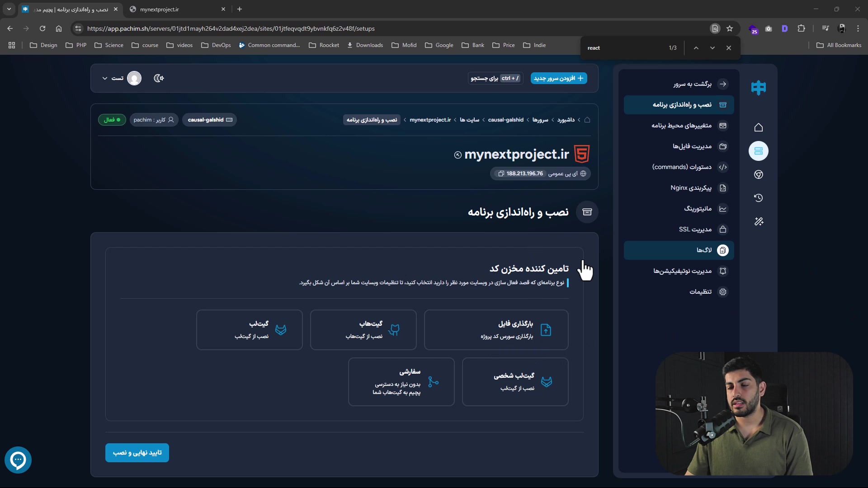
Task: Click the add new server button
Action: [559, 78]
